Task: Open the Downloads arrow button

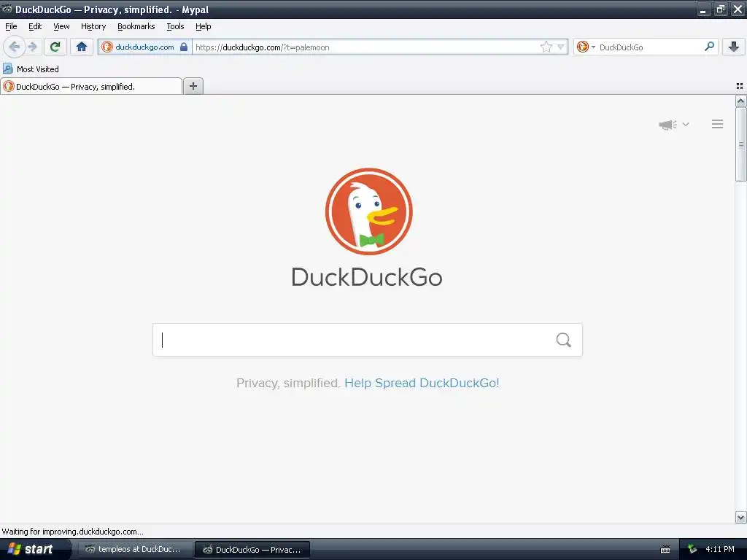Action: coord(734,47)
